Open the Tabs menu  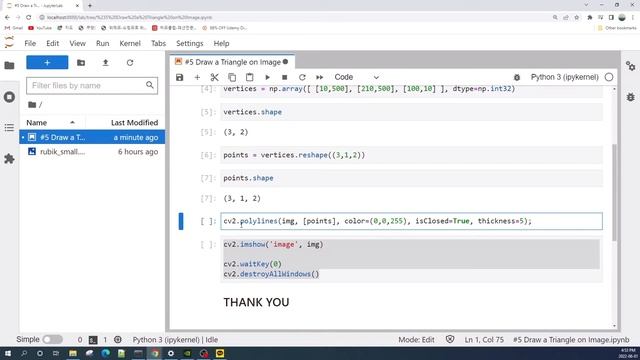tap(158, 43)
